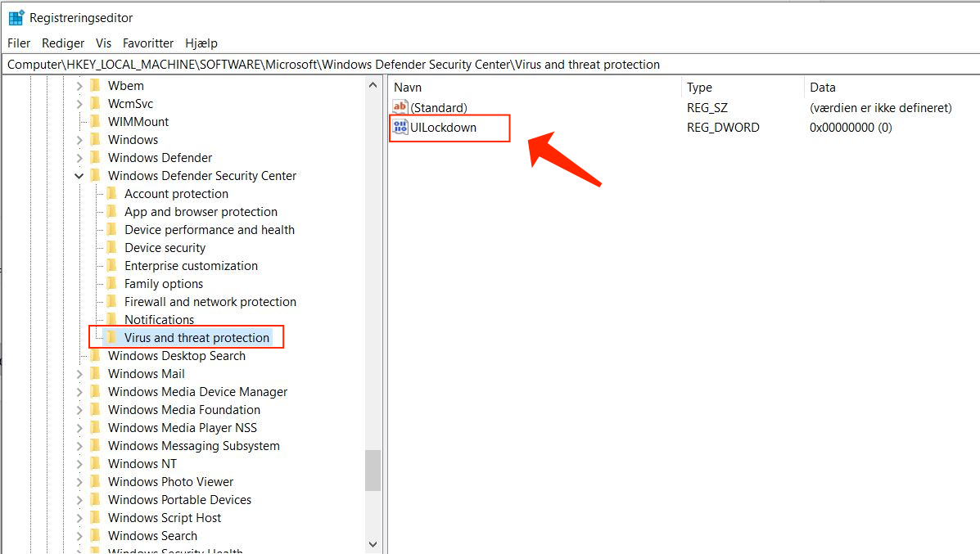
Task: Collapse the Windows Defender Security Center node
Action: (x=79, y=175)
